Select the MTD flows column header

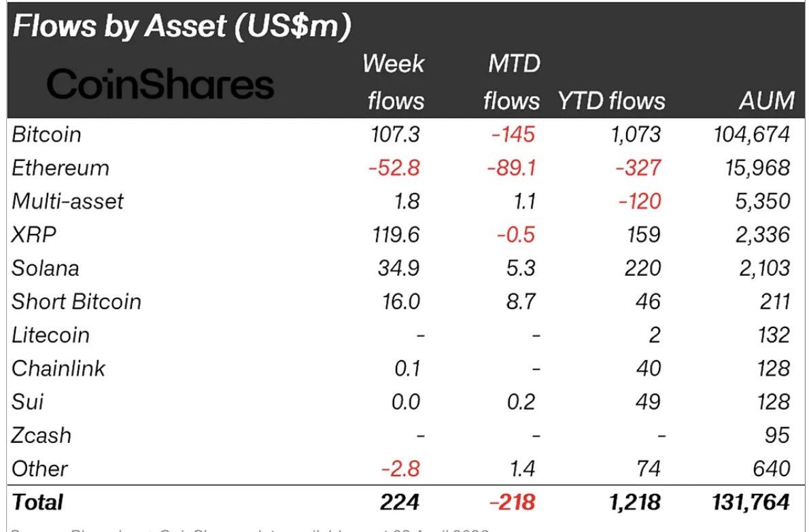click(x=511, y=82)
